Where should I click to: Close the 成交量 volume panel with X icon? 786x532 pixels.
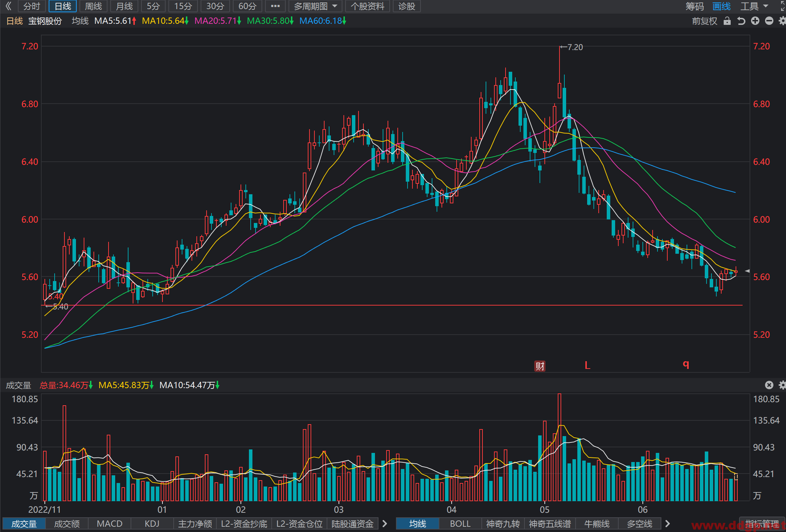click(x=769, y=385)
